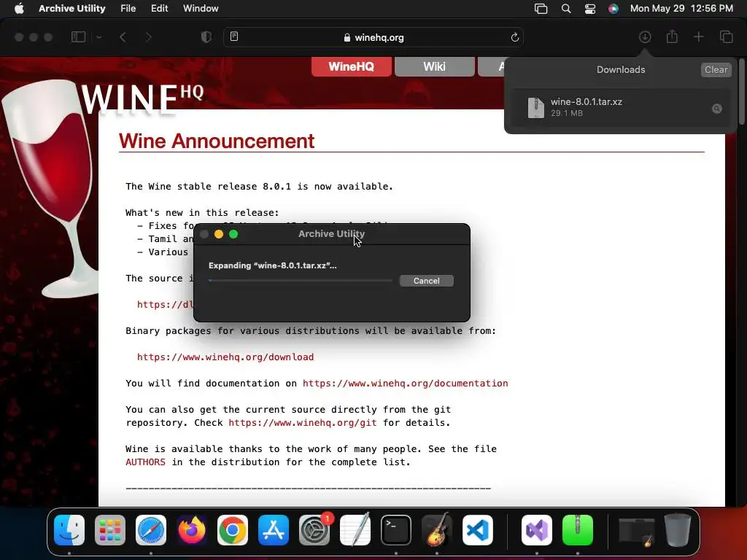The image size is (747, 560).
Task: Expand the sidebar tab group dropdown
Action: [x=98, y=37]
